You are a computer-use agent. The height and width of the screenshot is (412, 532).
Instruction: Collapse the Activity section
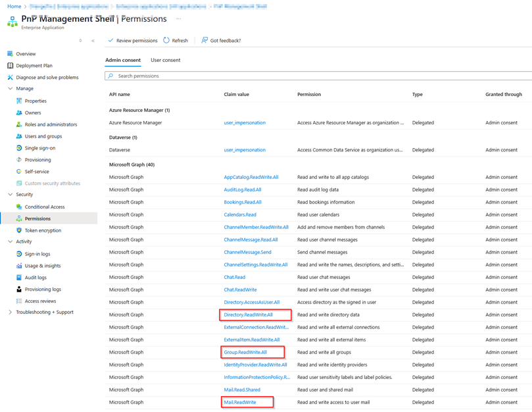10,242
